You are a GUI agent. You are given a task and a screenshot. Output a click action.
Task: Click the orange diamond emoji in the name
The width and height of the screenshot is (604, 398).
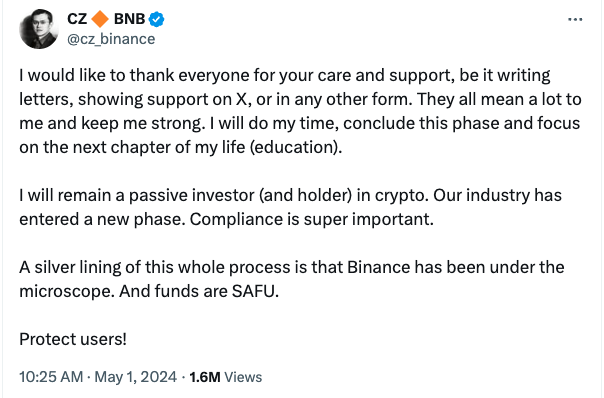(x=101, y=19)
